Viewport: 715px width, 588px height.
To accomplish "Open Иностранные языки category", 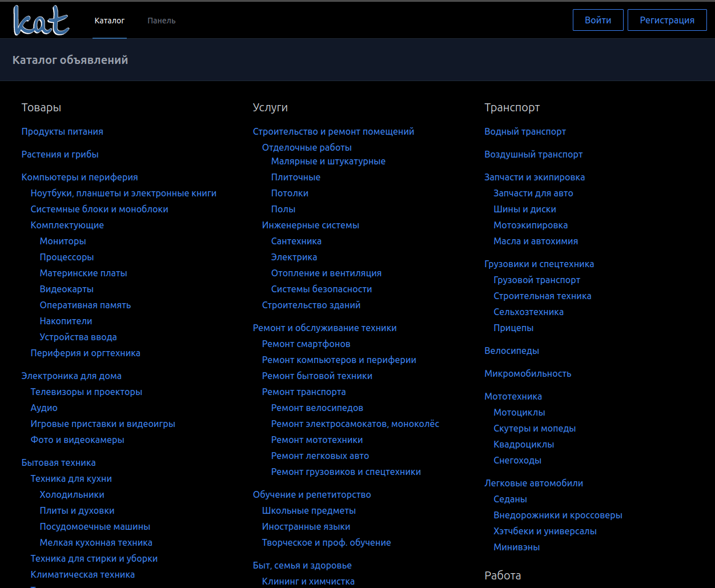I will pyautogui.click(x=306, y=526).
